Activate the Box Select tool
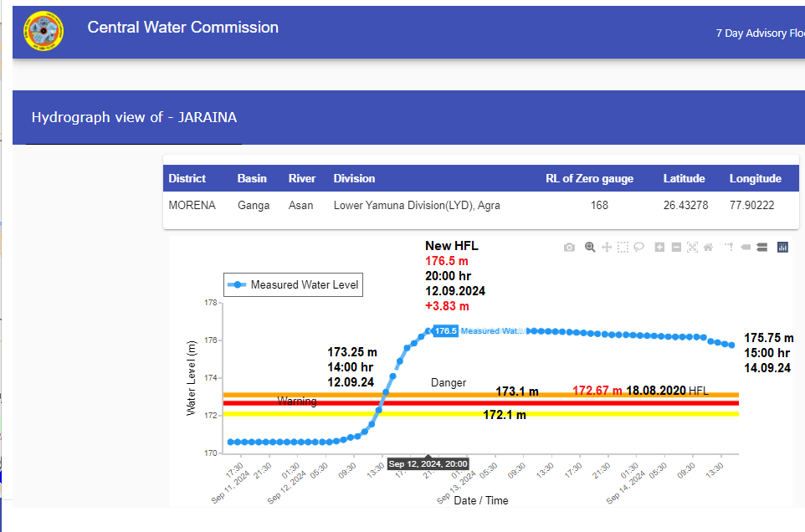 point(623,248)
